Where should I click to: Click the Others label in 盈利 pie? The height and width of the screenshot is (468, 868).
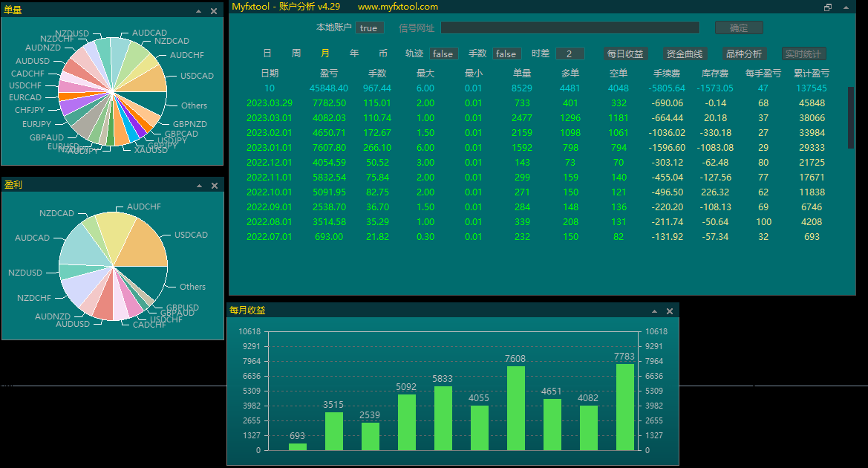click(192, 286)
